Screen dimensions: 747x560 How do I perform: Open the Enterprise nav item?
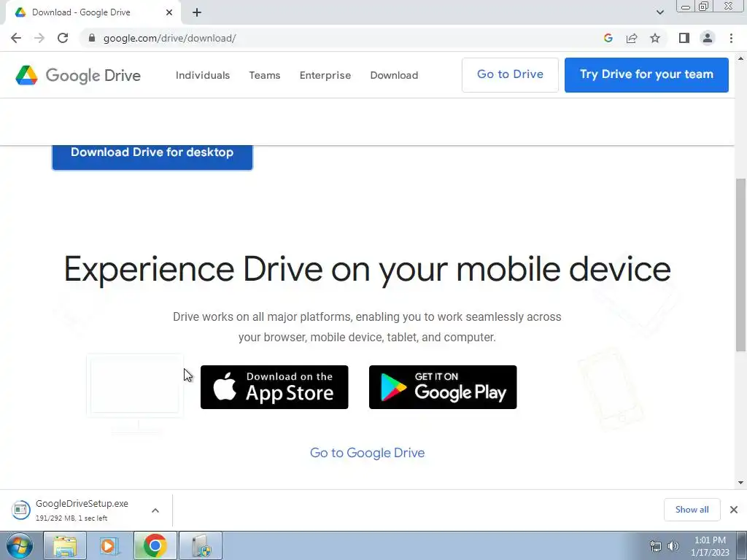325,75
